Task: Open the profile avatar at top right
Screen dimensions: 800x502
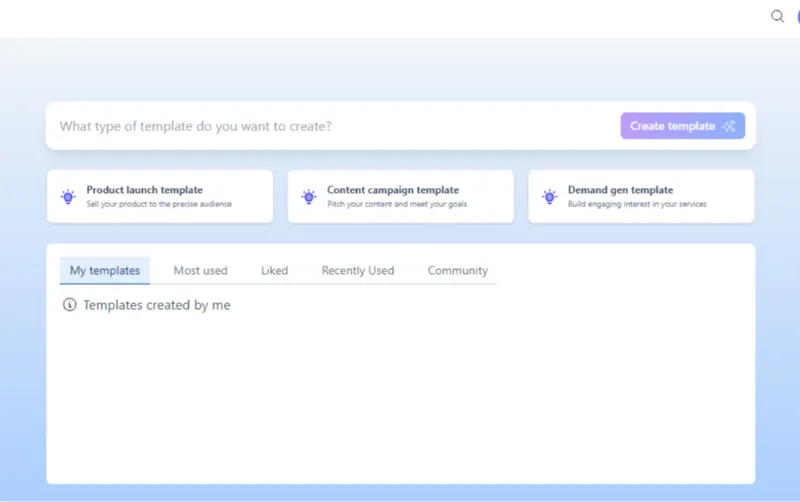Action: 797,16
